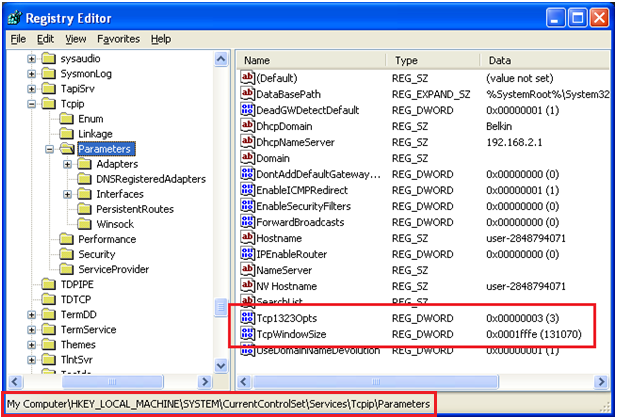
Task: Open the Edit menu
Action: pos(45,39)
